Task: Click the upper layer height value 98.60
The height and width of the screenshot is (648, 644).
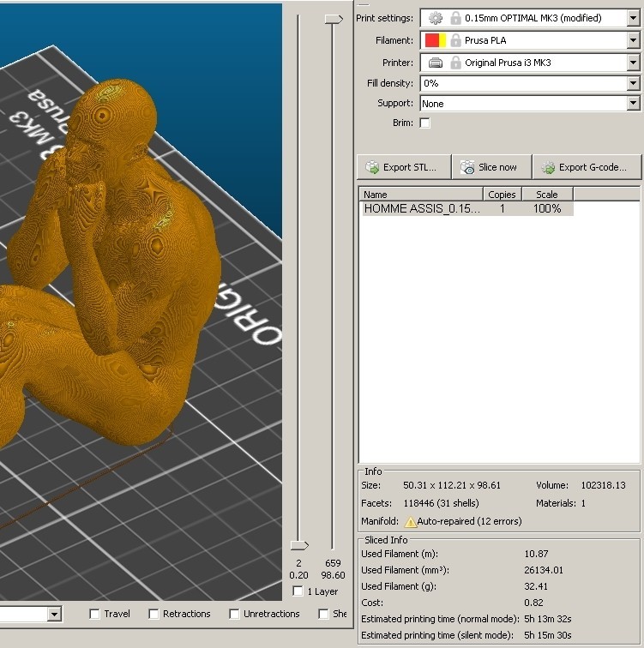Action: (333, 575)
